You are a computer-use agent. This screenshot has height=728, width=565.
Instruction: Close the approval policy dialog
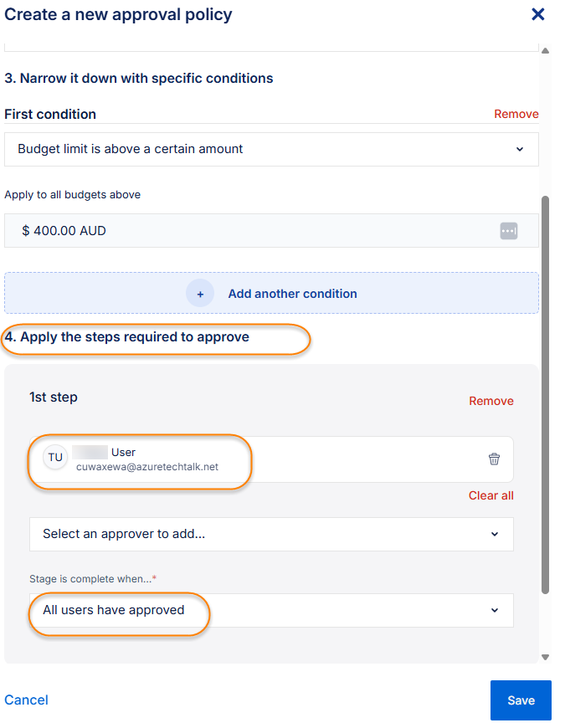tap(538, 14)
